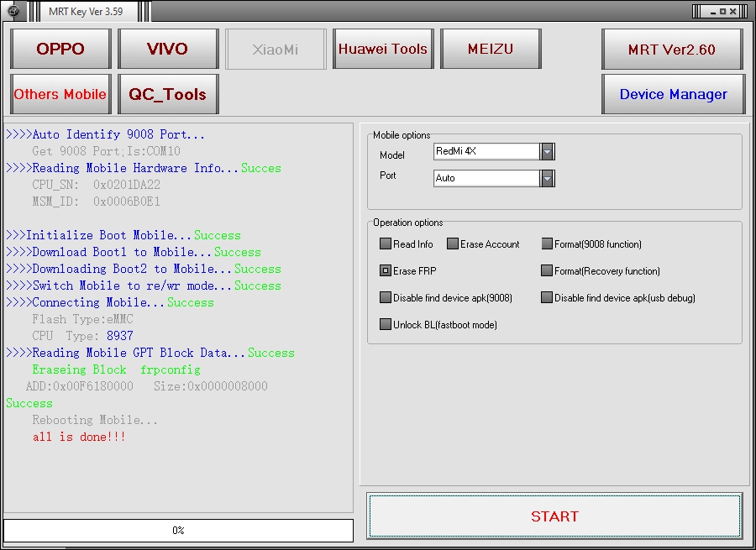This screenshot has height=550, width=756.
Task: Expand the Port dropdown arrow
Action: click(547, 178)
